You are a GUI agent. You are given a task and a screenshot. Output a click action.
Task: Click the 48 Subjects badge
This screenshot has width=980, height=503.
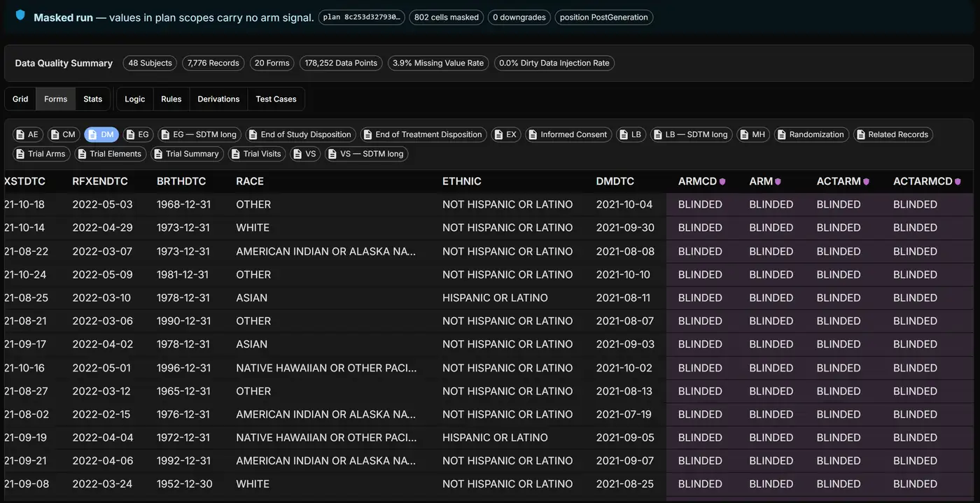150,63
